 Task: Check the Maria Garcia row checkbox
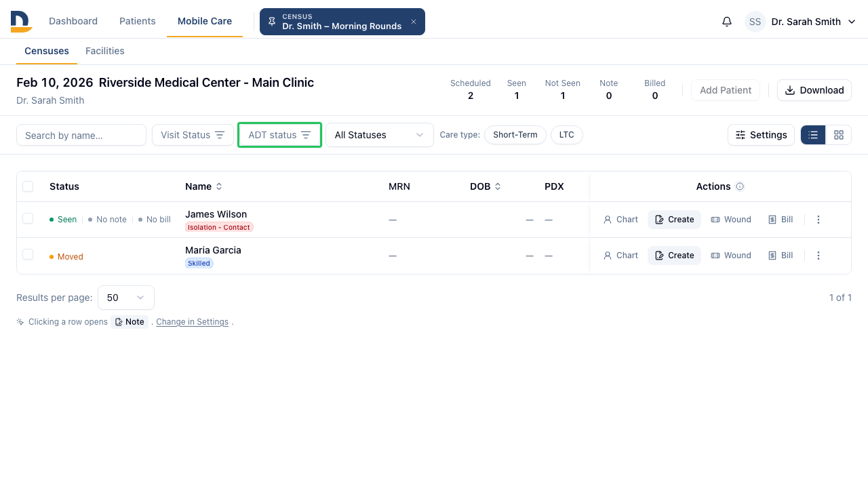[28, 254]
